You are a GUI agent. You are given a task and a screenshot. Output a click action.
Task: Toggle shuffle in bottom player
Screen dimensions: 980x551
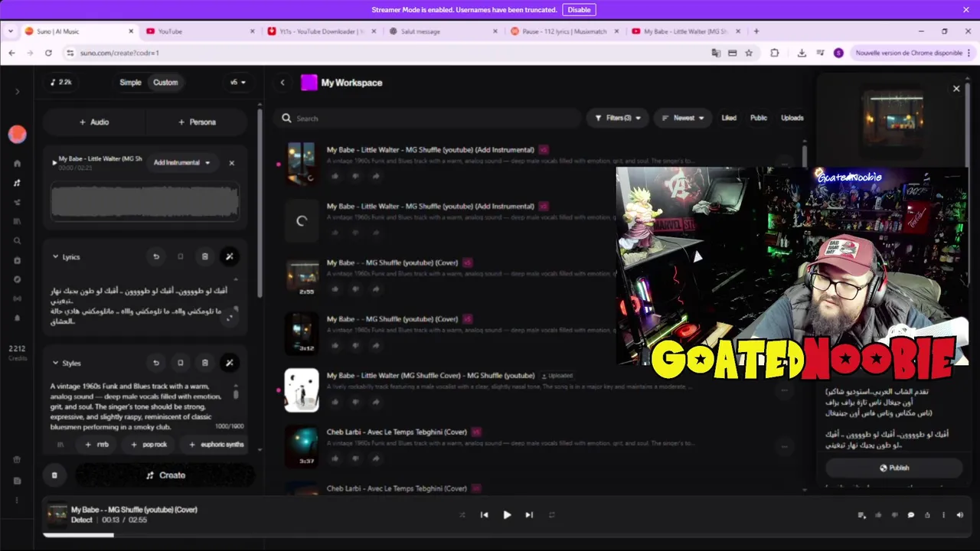pyautogui.click(x=462, y=515)
